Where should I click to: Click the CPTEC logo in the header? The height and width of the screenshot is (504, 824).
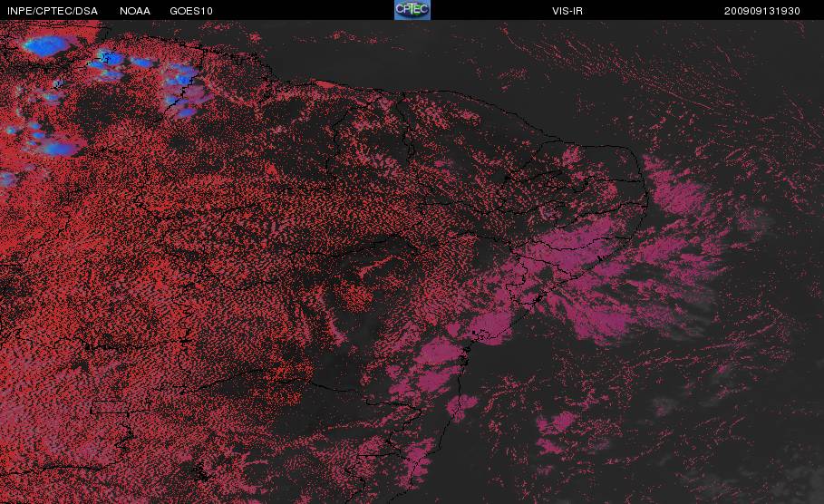tap(412, 10)
